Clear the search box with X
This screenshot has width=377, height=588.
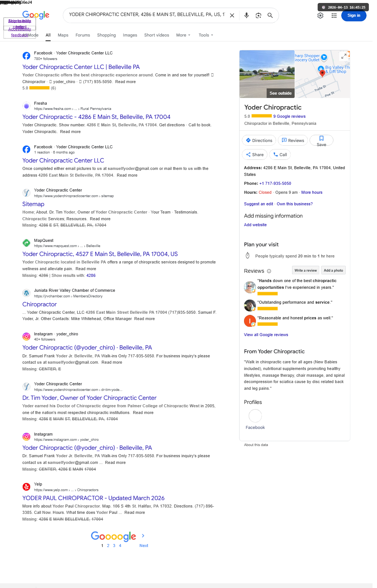click(x=232, y=15)
